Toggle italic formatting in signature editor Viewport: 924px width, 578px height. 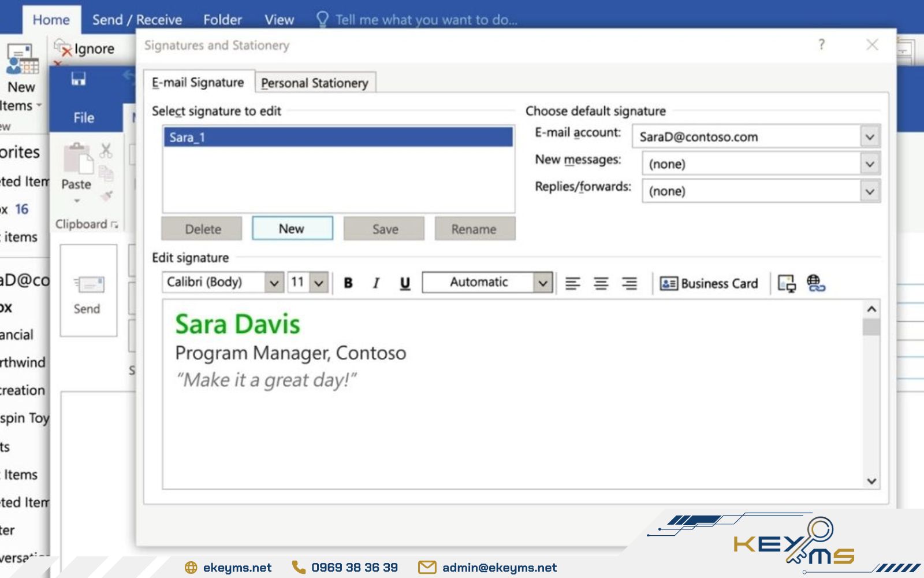[x=376, y=283]
